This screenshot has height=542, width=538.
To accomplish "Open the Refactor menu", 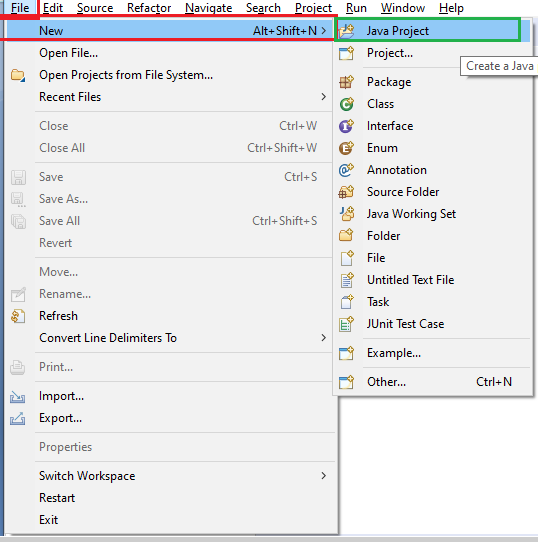I will click(149, 8).
